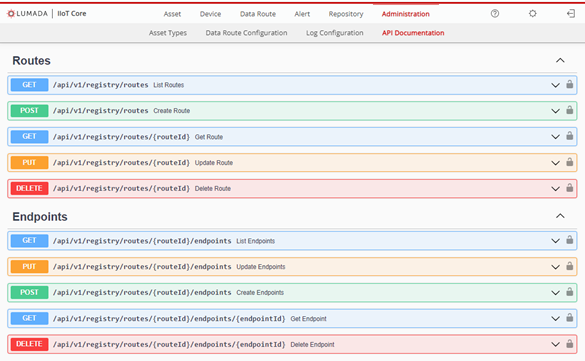Click lock icon on List Routes row

click(569, 84)
